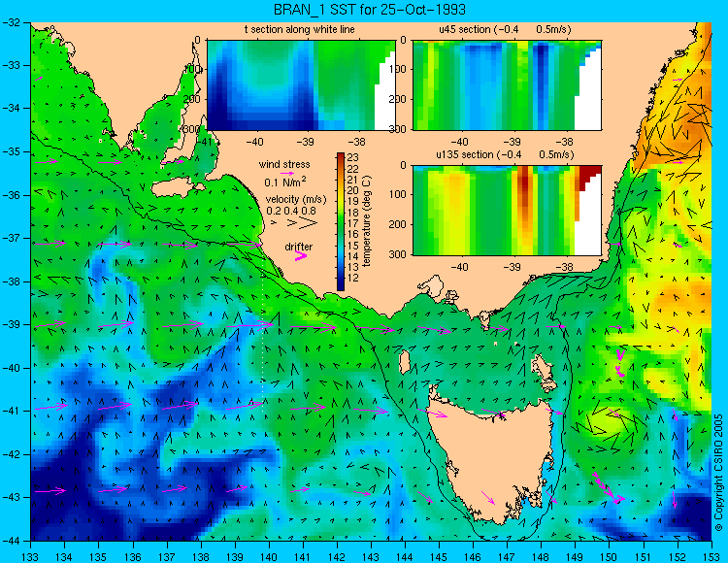
Task: Click the '-40' axis label under u45 section
Action: coord(460,142)
